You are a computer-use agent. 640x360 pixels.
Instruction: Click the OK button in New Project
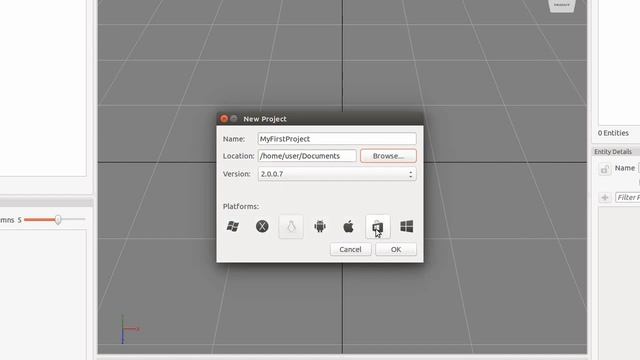[x=396, y=249]
